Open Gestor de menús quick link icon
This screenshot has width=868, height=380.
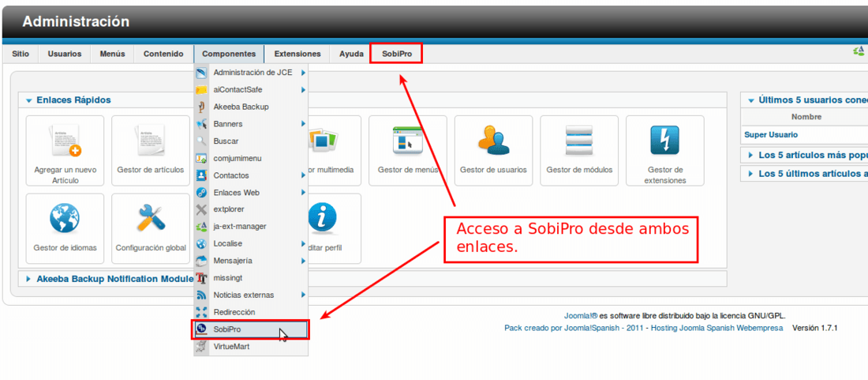pos(407,151)
